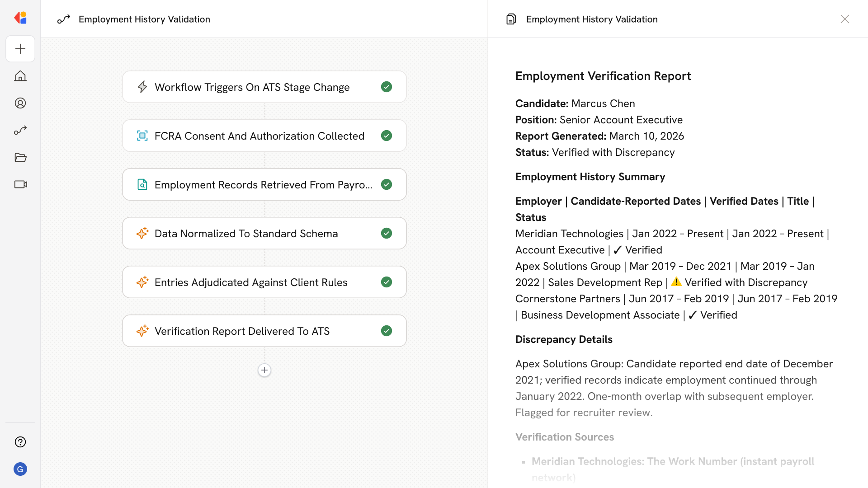Open workflows icon in left sidebar

[20, 130]
